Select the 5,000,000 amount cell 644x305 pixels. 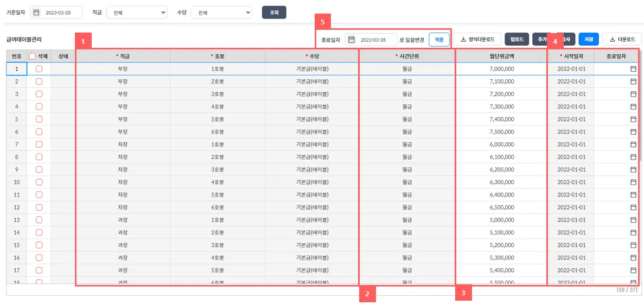point(501,220)
